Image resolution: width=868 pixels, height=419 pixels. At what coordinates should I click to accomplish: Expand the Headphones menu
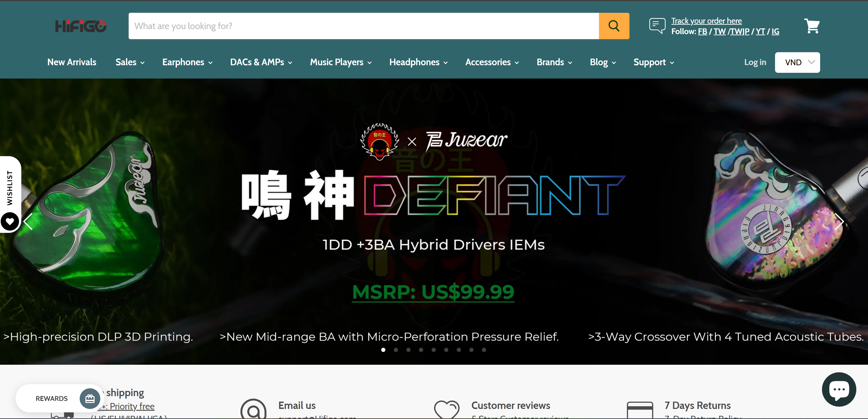coord(419,62)
